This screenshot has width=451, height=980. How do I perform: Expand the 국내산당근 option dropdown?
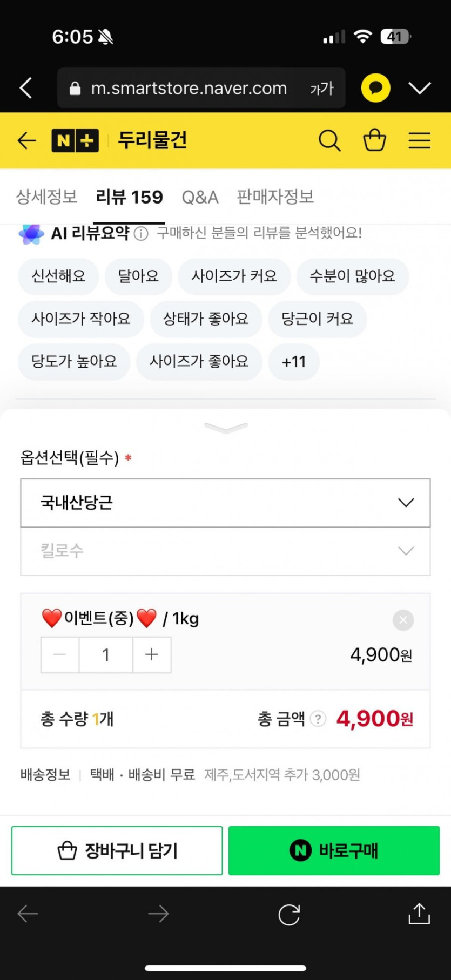coord(225,503)
